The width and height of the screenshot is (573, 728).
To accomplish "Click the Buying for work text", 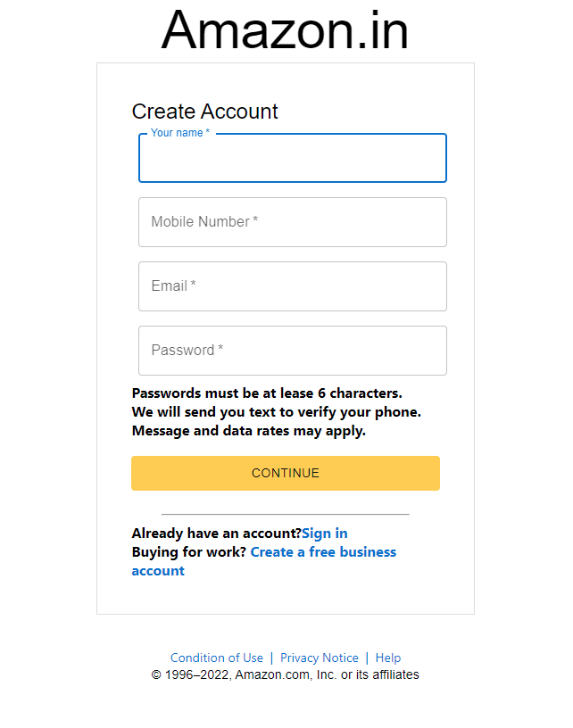I will click(187, 551).
